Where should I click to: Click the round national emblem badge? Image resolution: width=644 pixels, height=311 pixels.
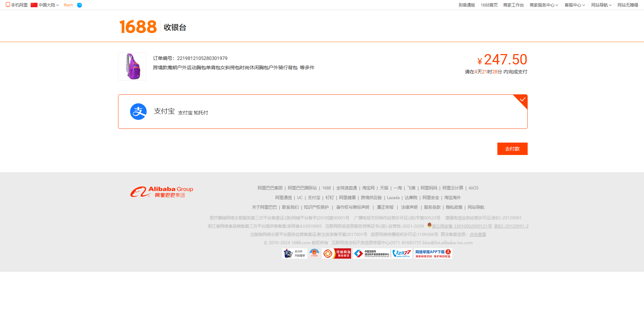[314, 253]
